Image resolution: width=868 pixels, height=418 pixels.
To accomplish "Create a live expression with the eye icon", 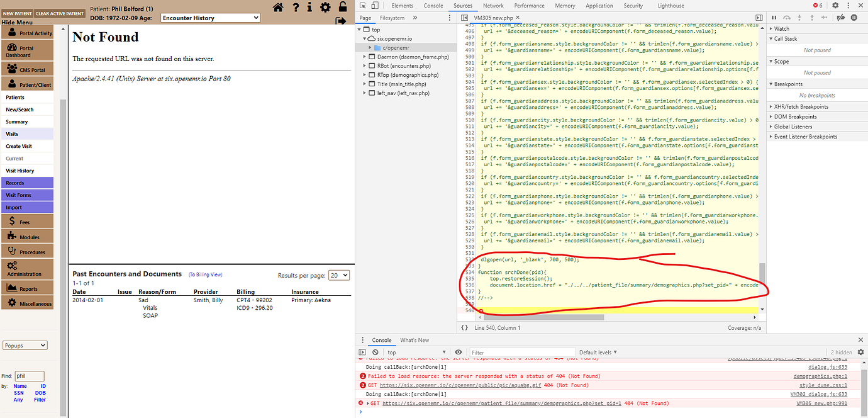I will (459, 352).
